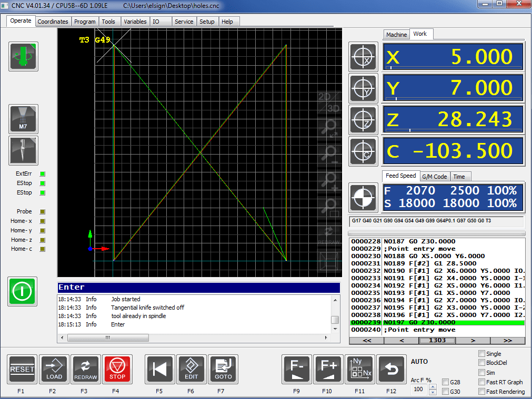The image size is (532, 399).
Task: Toggle 2D/3D view in graphic panel
Action: pyautogui.click(x=329, y=103)
